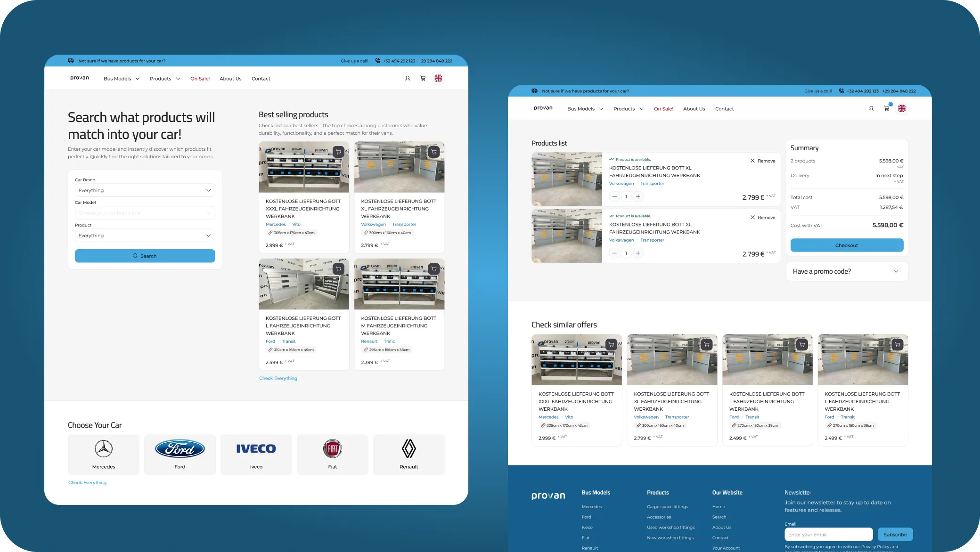Click the Mercedes brand logo tile
This screenshot has height=552, width=980.
pos(104,454)
